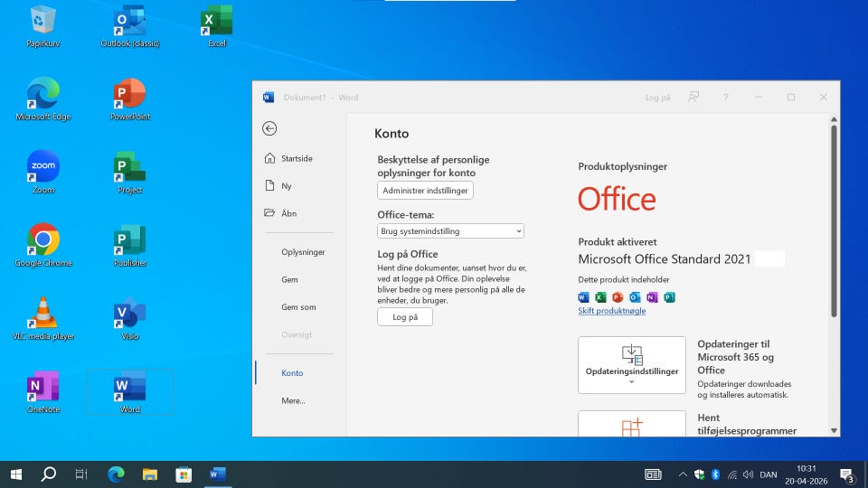This screenshot has width=868, height=488.
Task: Click the vertical scrollbar thumb in Word
Action: (x=834, y=221)
